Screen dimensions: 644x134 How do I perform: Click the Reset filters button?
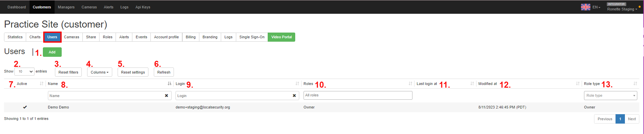(68, 72)
